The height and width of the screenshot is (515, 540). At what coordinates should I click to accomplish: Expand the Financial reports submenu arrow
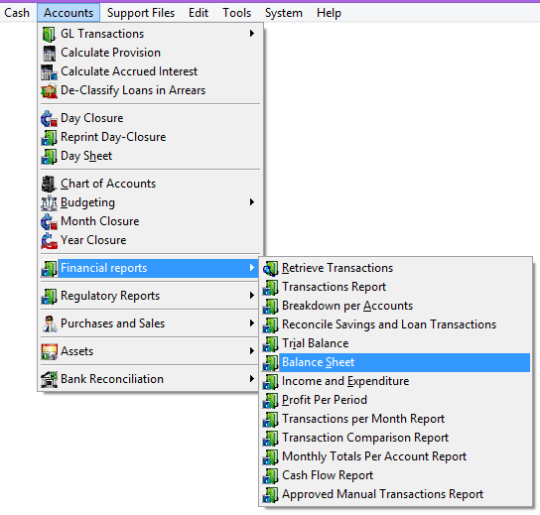click(x=252, y=268)
